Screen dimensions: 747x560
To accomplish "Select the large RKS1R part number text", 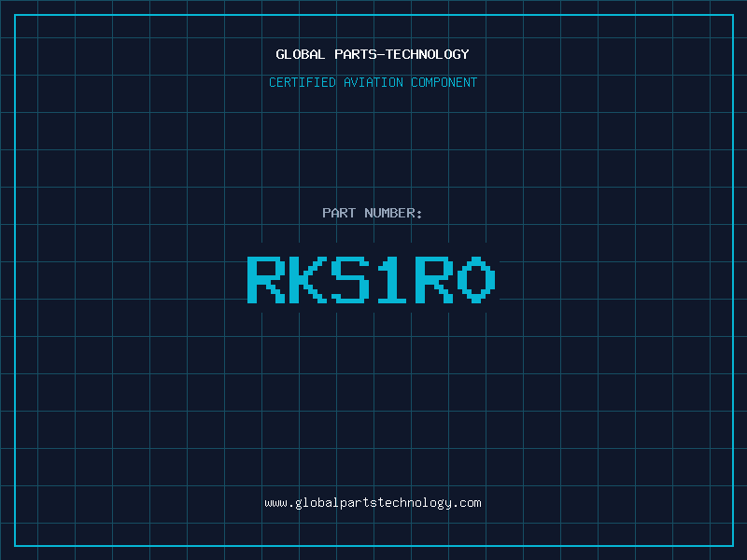I will (x=372, y=279).
